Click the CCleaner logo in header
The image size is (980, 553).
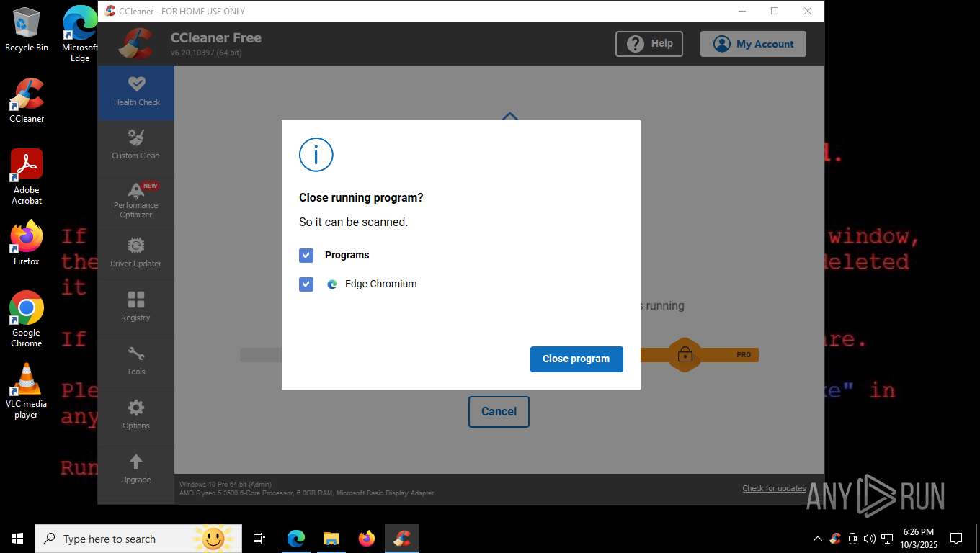[x=135, y=44]
